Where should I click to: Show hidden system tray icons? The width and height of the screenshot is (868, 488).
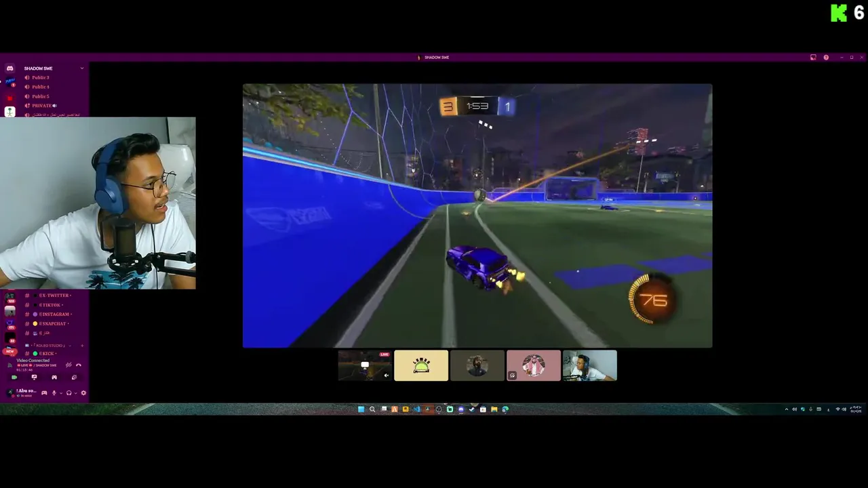787,409
